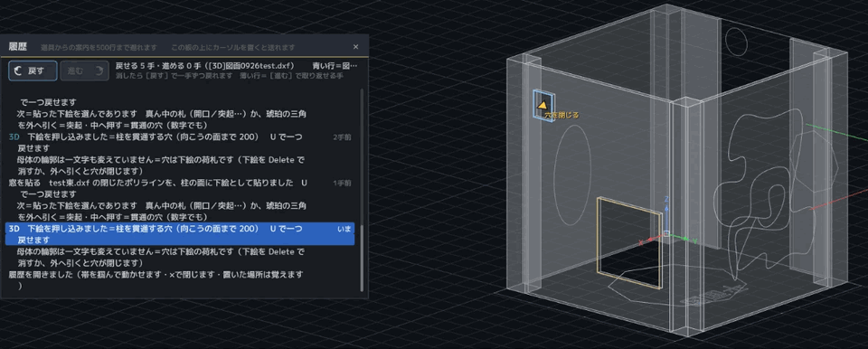Select the yellow outlined rectangular window sketch
Image resolution: width=868 pixels, height=349 pixels.
pyautogui.click(x=629, y=243)
